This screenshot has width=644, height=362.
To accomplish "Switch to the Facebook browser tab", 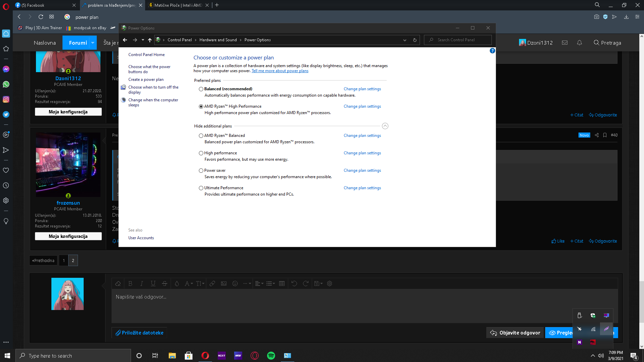I will [45, 5].
